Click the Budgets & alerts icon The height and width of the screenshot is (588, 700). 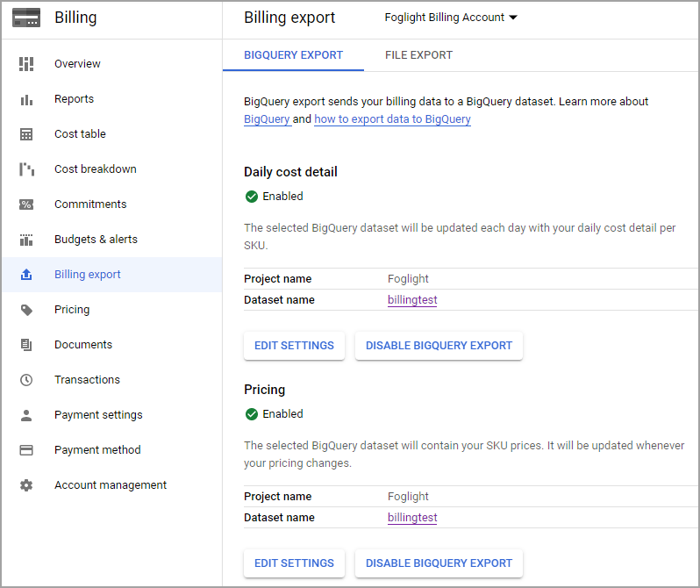(x=26, y=240)
